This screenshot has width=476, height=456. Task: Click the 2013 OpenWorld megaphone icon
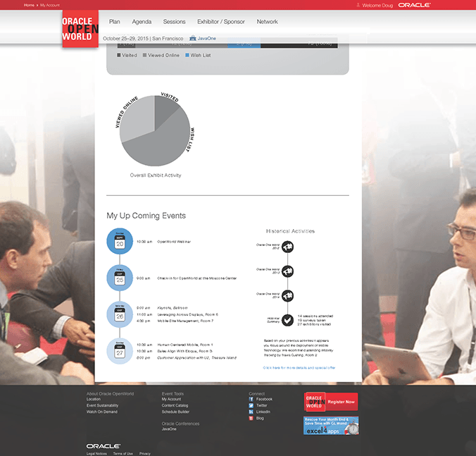287,271
